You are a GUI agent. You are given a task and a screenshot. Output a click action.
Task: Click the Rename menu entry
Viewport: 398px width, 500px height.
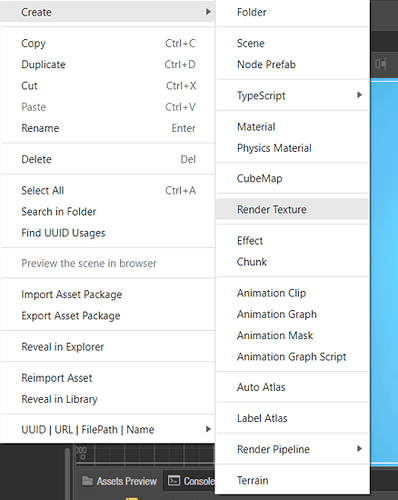[x=107, y=128]
